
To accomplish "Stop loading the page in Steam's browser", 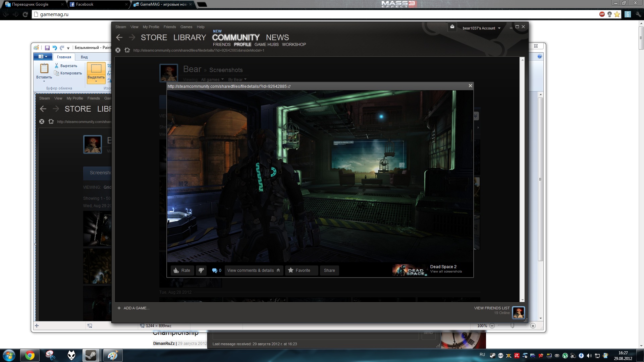I will [x=118, y=50].
